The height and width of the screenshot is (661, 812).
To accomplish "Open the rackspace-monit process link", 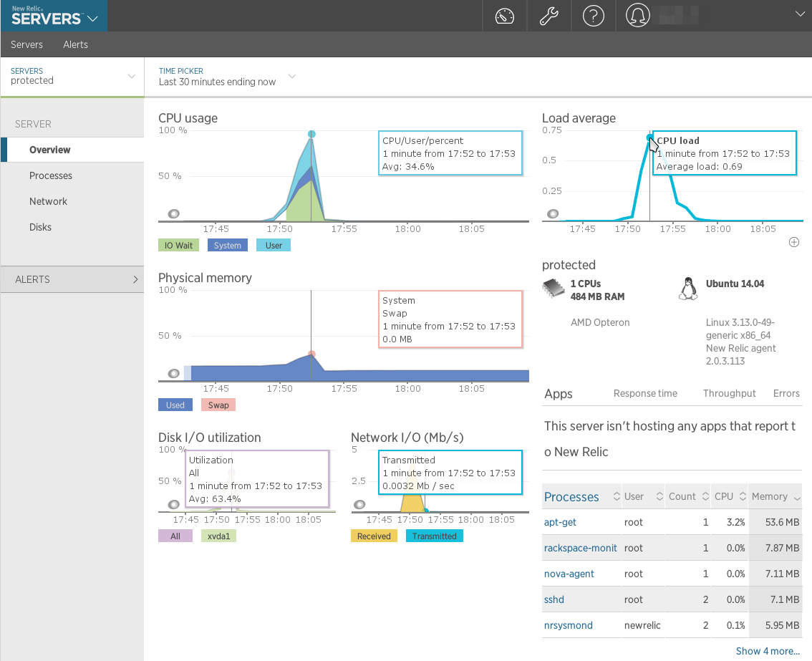I will tap(580, 548).
